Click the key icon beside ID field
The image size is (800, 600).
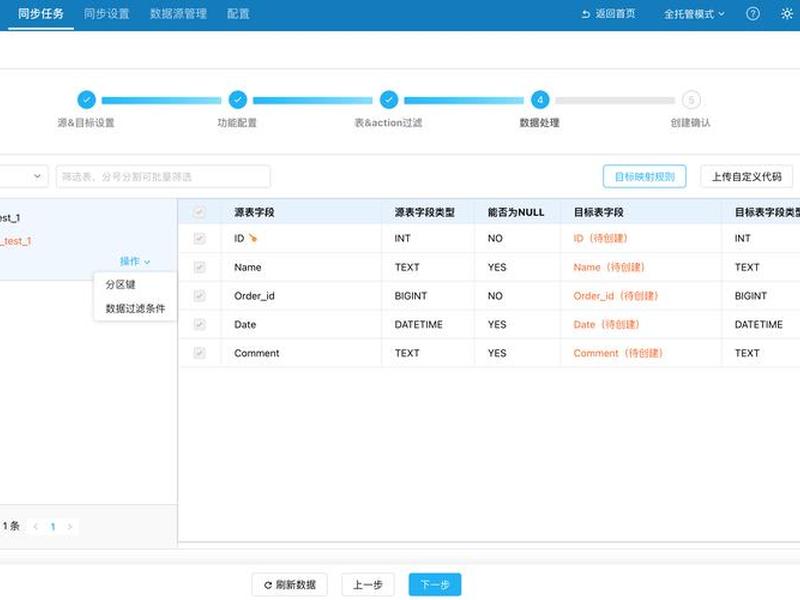click(x=253, y=238)
